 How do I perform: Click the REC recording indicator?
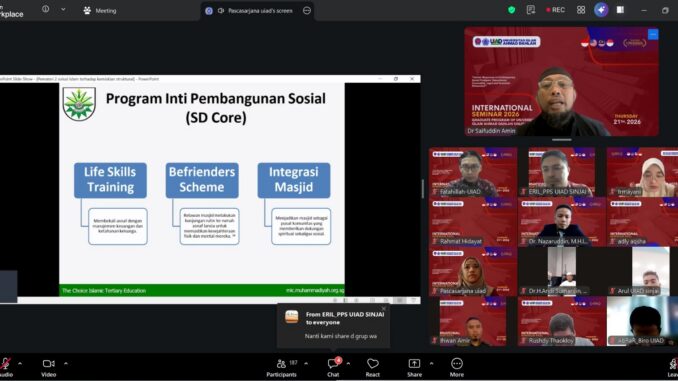(556, 10)
